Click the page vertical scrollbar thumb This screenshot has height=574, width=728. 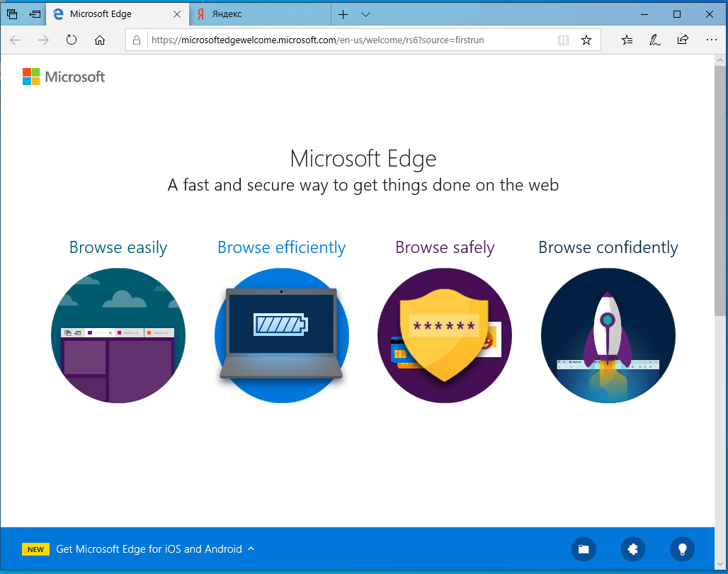(x=720, y=191)
